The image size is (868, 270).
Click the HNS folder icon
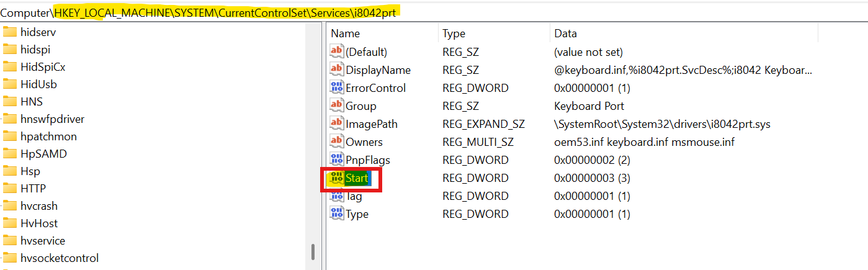tap(9, 102)
